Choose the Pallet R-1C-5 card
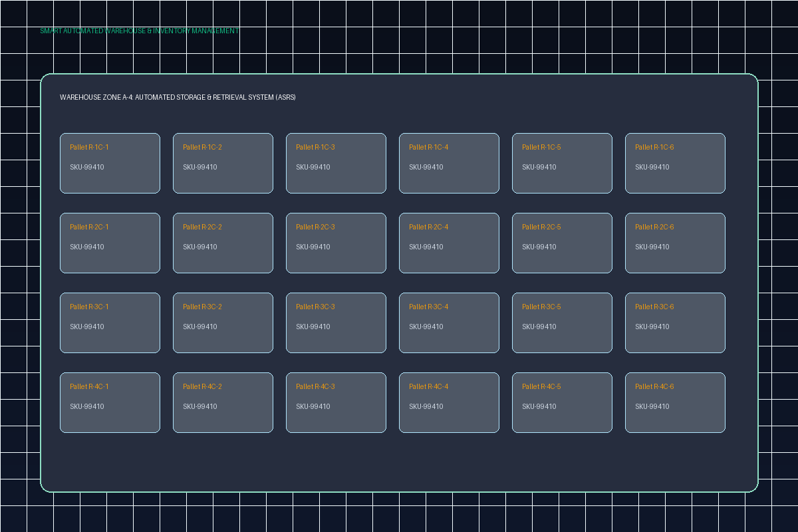Viewport: 798px width, 532px height. coord(562,163)
